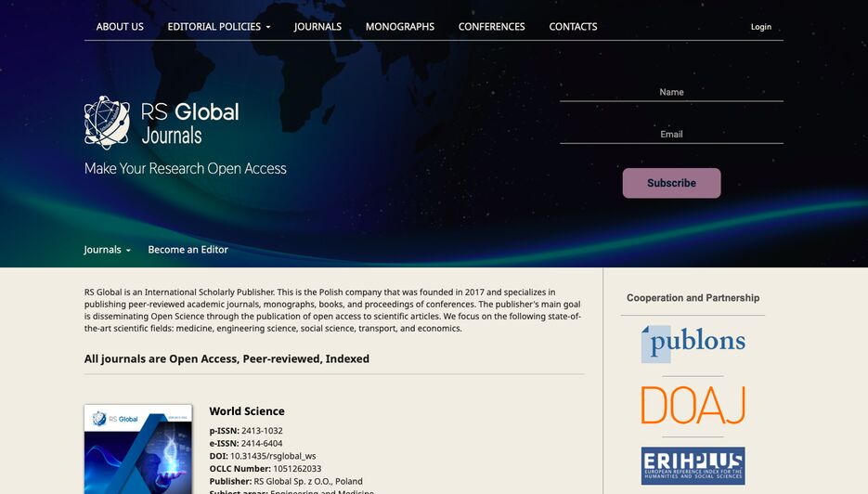The height and width of the screenshot is (494, 868).
Task: Focus the Email input field
Action: click(x=671, y=134)
